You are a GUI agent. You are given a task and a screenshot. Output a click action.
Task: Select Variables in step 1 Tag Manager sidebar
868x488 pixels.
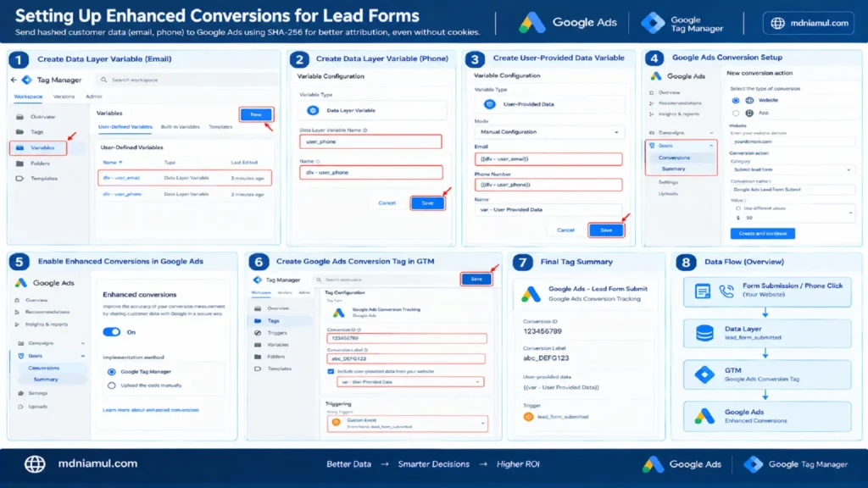click(37, 147)
